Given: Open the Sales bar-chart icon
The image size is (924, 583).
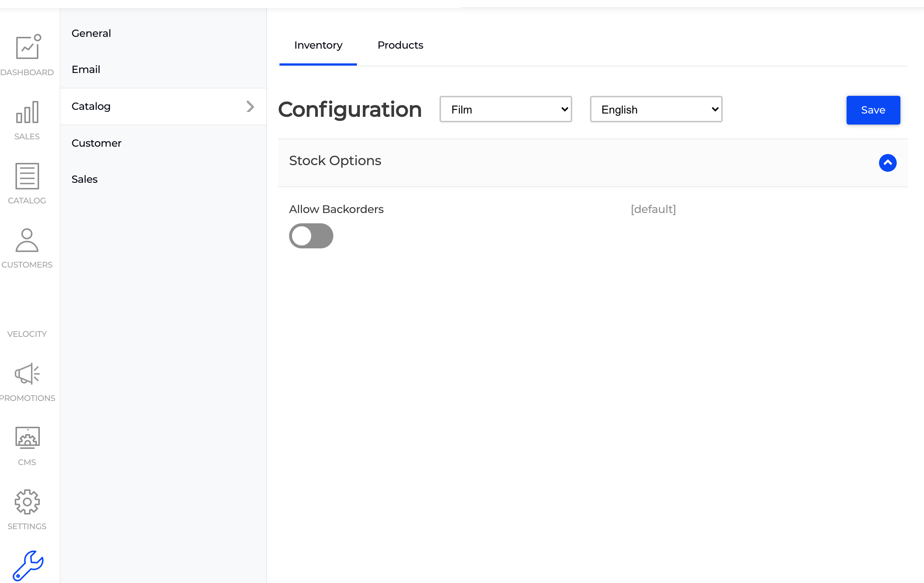Looking at the screenshot, I should pos(27,112).
